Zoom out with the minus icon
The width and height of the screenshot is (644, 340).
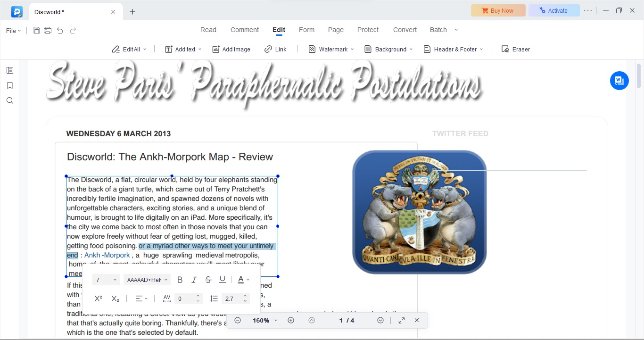tap(238, 320)
